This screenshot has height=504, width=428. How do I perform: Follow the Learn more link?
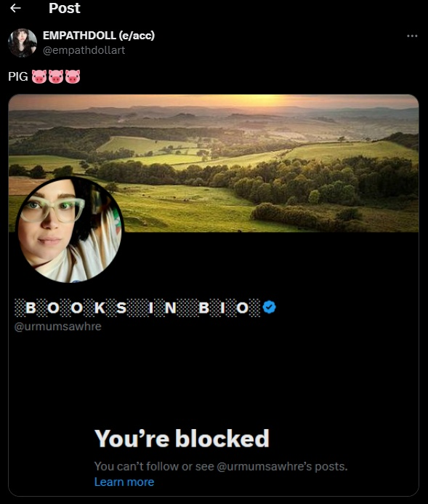pyautogui.click(x=124, y=482)
